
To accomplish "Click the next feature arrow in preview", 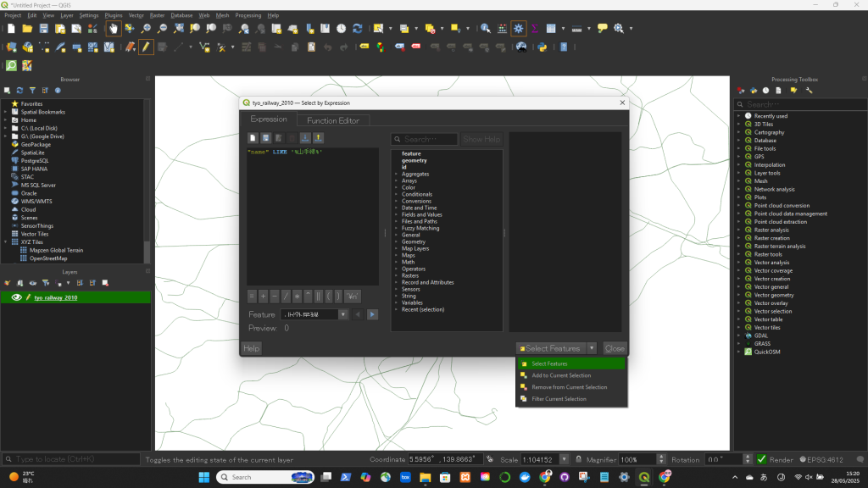I will pos(372,314).
